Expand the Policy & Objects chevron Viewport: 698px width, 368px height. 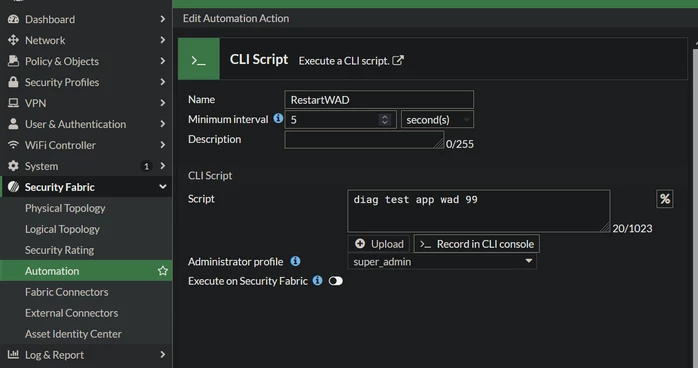click(x=162, y=61)
